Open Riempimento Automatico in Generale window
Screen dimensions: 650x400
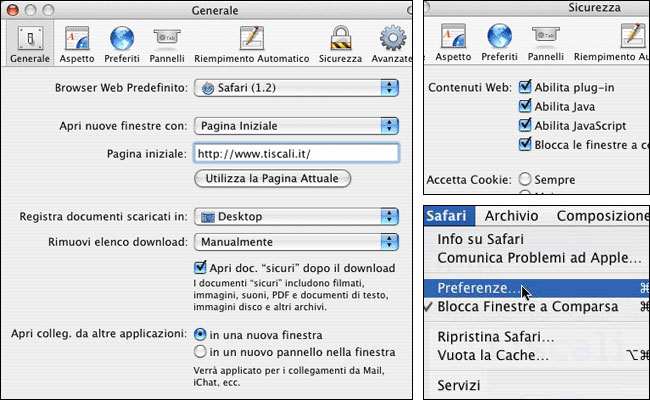(252, 44)
